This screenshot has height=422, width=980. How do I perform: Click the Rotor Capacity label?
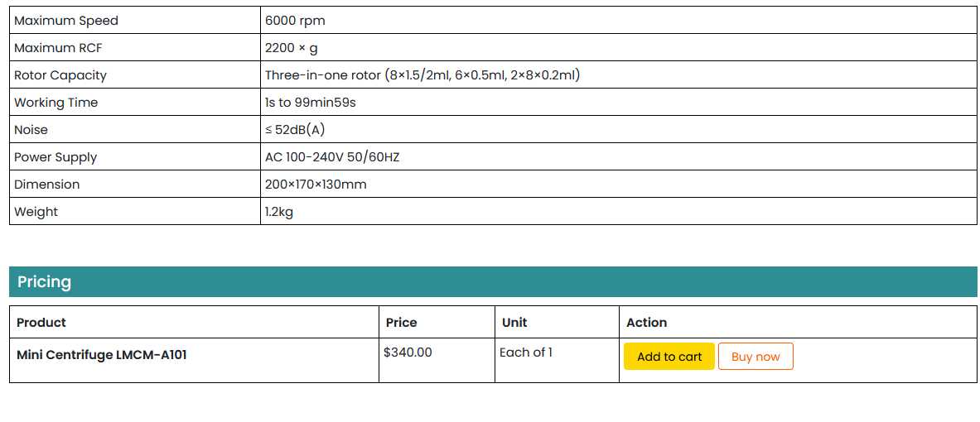coord(60,75)
